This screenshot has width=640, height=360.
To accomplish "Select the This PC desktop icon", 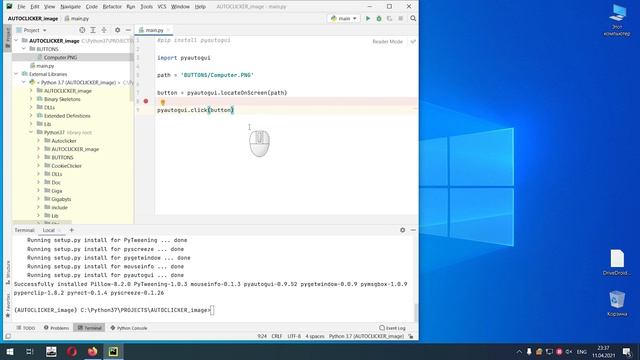I will pyautogui.click(x=617, y=20).
